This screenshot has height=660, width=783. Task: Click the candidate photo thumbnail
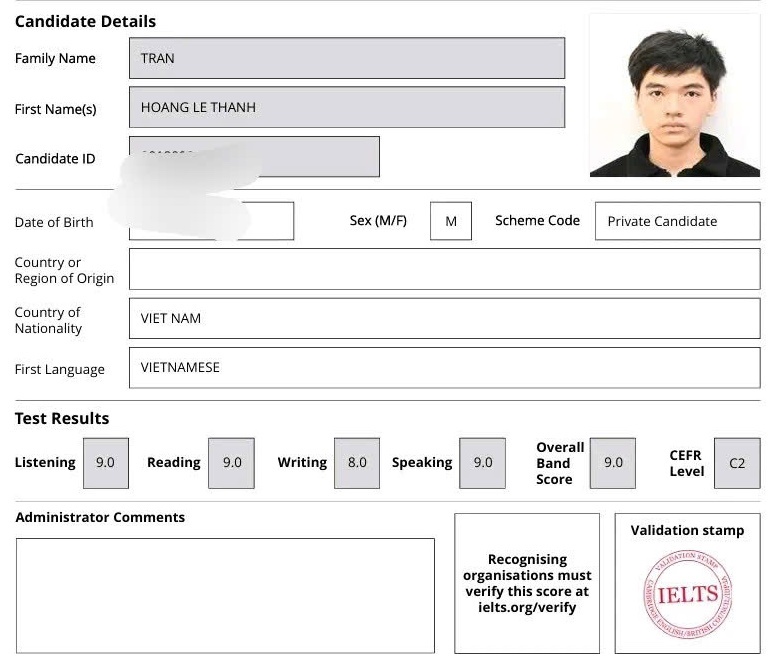674,96
